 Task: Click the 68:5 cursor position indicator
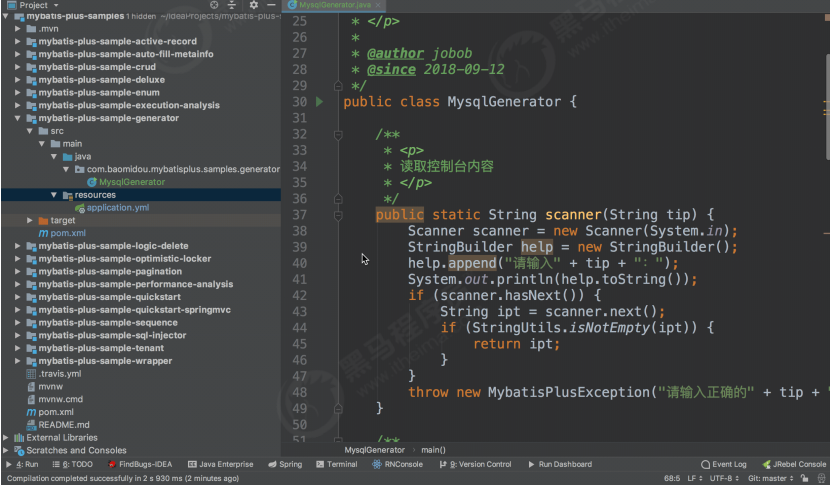pos(672,478)
